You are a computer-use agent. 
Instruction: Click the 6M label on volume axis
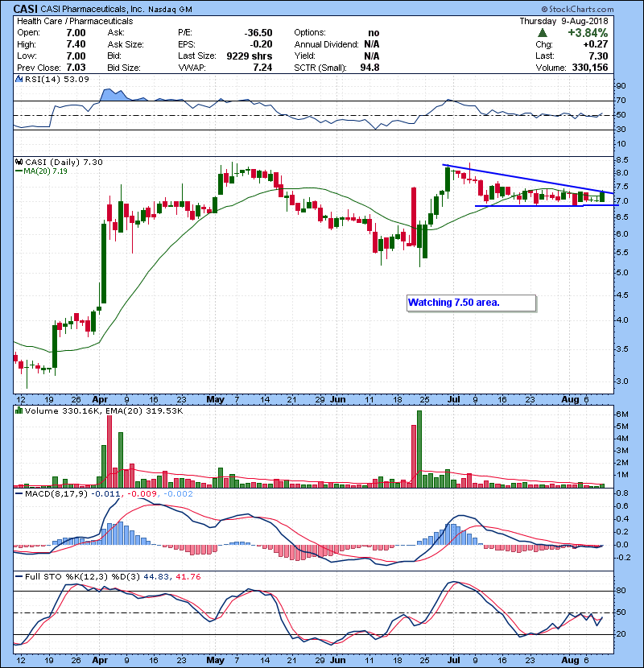pyautogui.click(x=622, y=414)
